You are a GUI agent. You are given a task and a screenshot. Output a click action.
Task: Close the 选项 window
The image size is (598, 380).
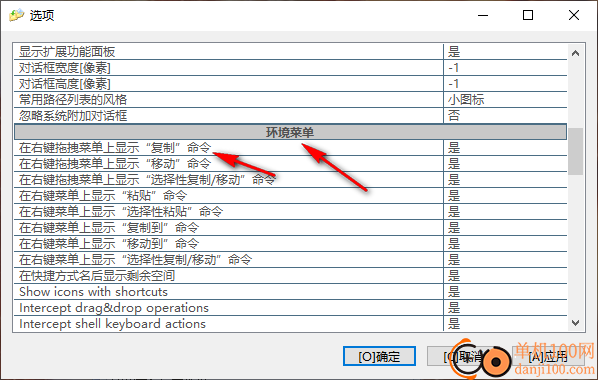tap(574, 15)
